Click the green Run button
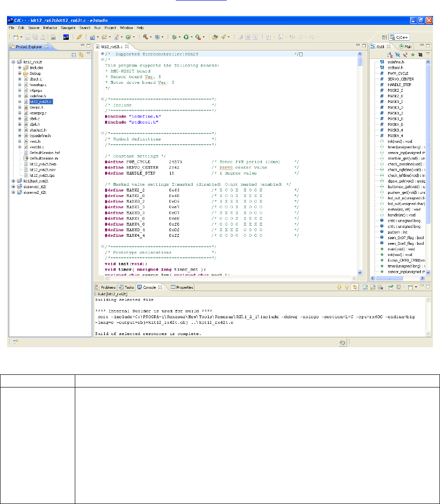Image resolution: width=440 pixels, height=504 pixels. (186, 37)
